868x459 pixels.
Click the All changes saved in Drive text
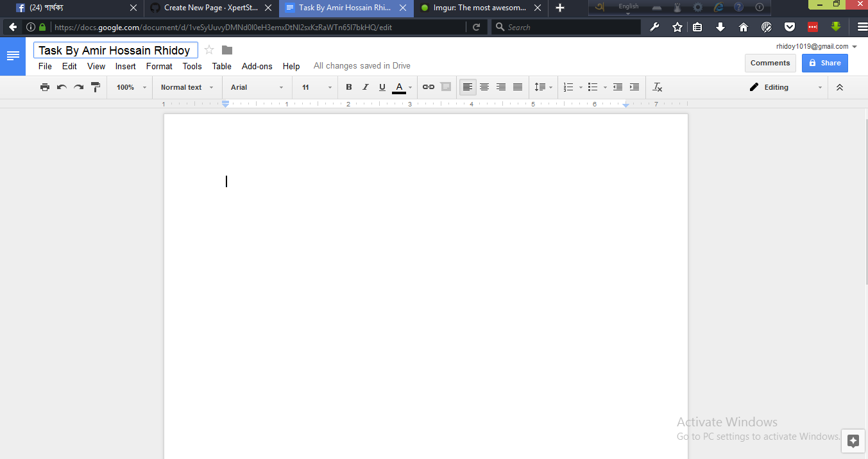point(362,66)
